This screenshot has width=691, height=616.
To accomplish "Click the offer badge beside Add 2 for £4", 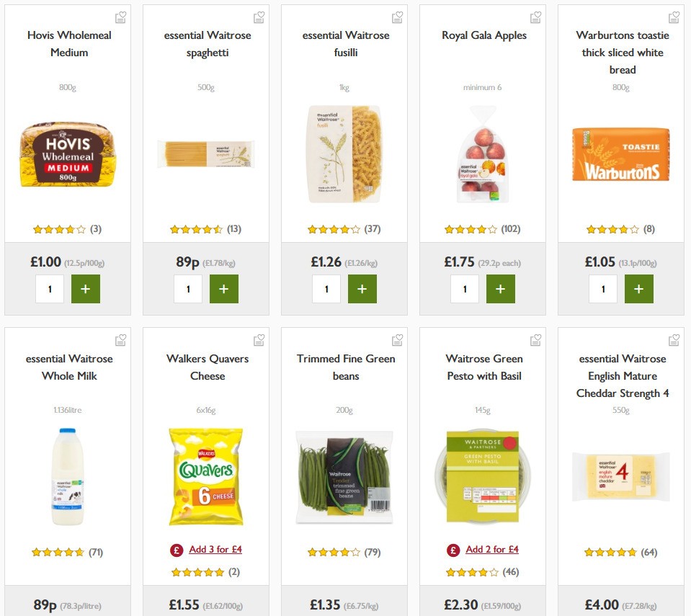I will tap(452, 549).
